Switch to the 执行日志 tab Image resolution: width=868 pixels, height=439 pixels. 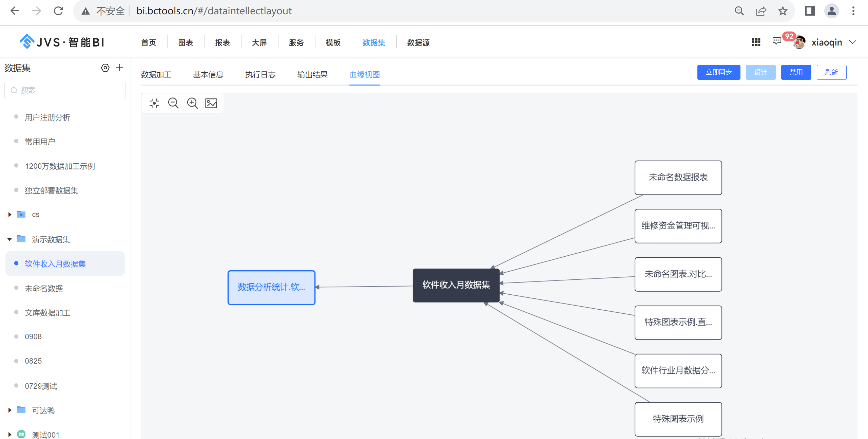[x=260, y=74]
